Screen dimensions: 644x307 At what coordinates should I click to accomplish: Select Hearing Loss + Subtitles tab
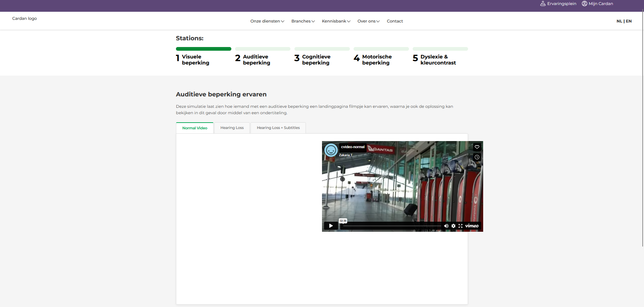278,128
